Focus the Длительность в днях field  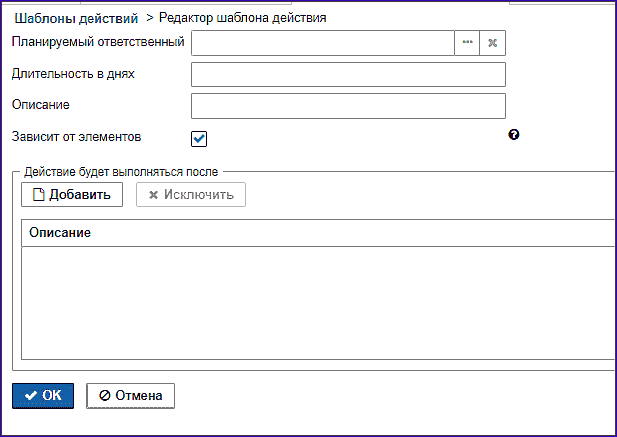(348, 74)
